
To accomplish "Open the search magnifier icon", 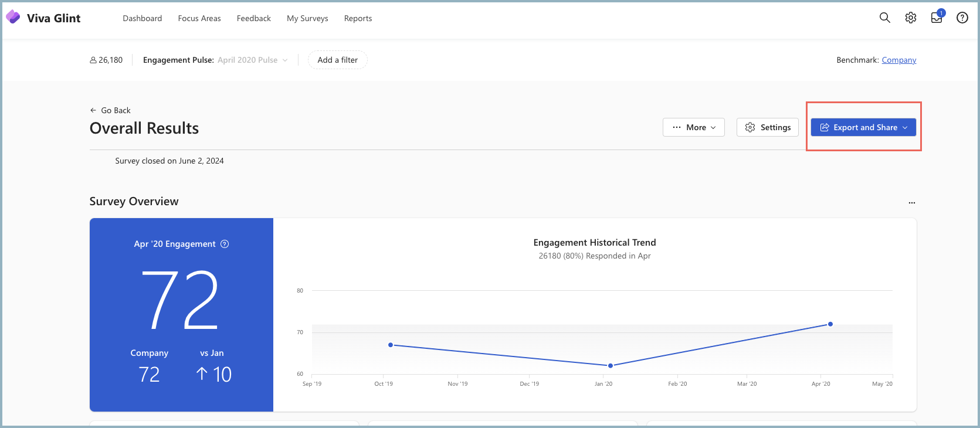I will [x=885, y=18].
